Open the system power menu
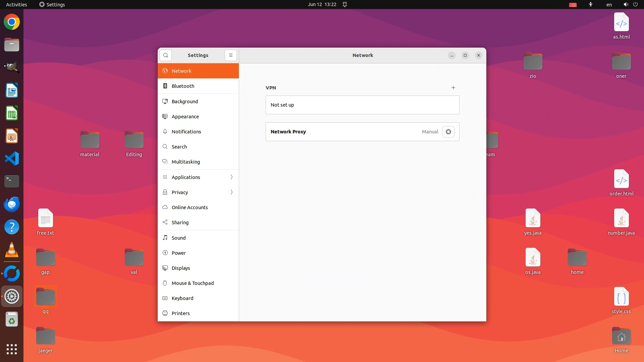 [x=635, y=4]
